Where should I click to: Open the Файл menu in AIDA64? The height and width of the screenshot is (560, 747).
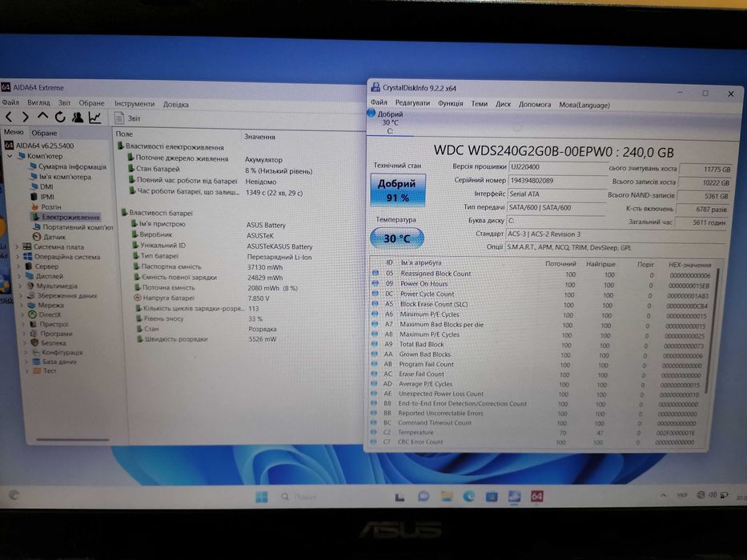click(x=10, y=102)
